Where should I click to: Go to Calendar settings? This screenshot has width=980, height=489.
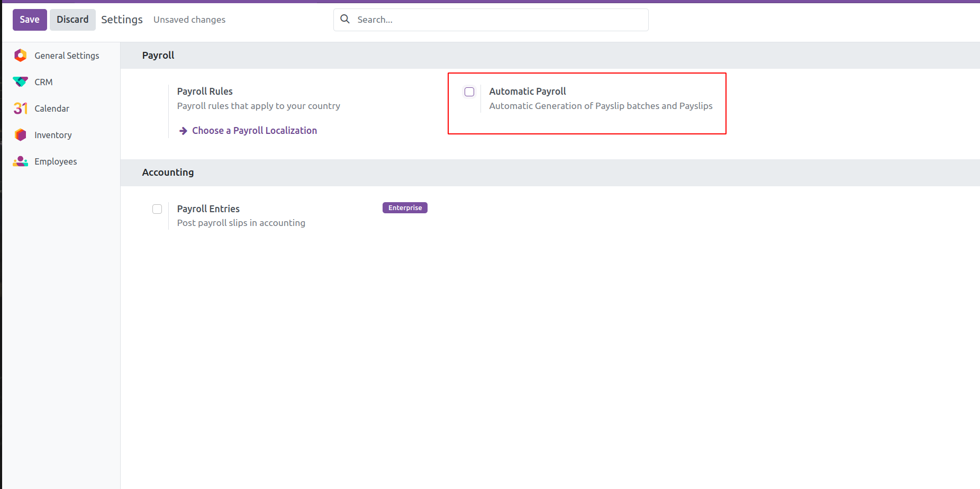(x=52, y=108)
